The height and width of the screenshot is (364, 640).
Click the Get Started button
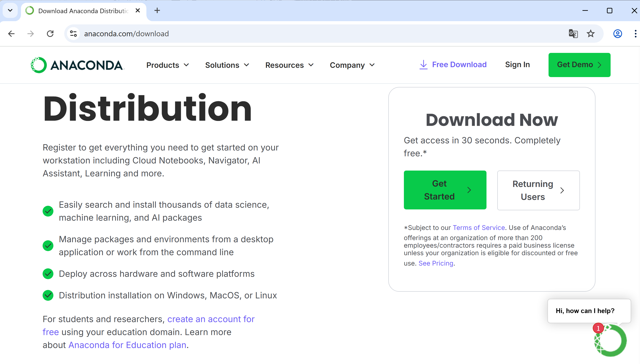click(445, 190)
